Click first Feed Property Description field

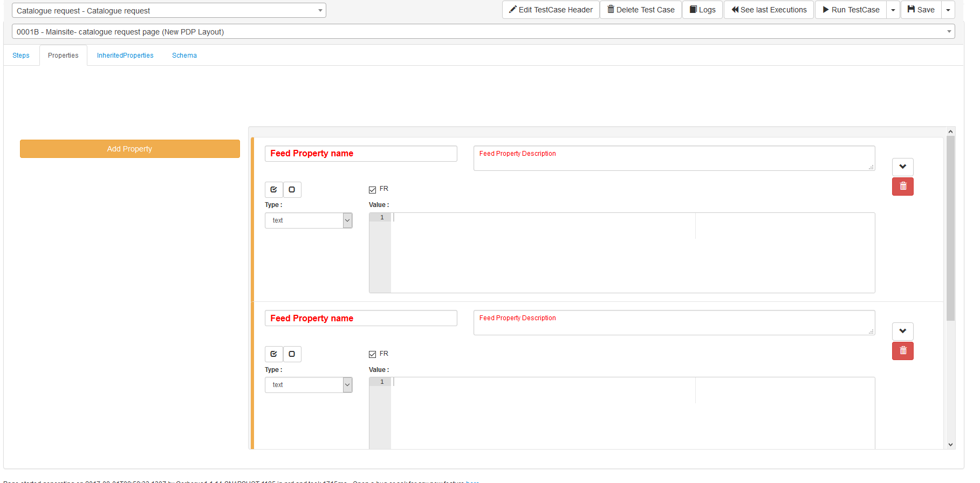(x=674, y=158)
